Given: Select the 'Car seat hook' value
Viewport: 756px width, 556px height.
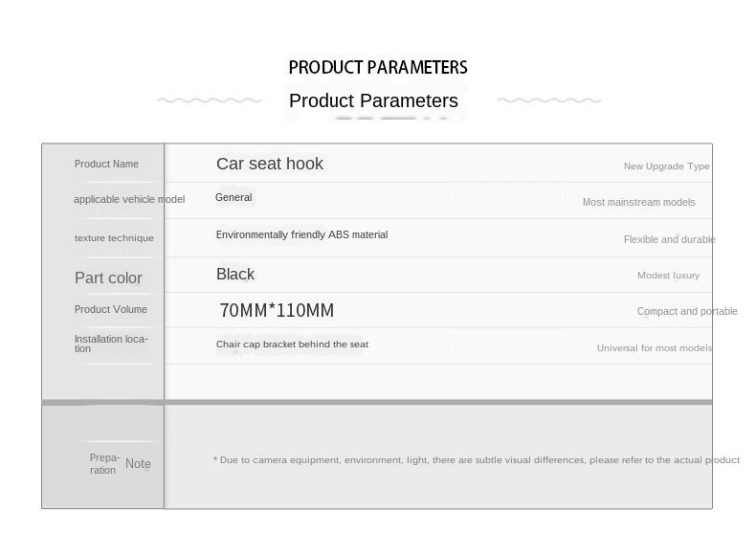Looking at the screenshot, I should [x=270, y=164].
